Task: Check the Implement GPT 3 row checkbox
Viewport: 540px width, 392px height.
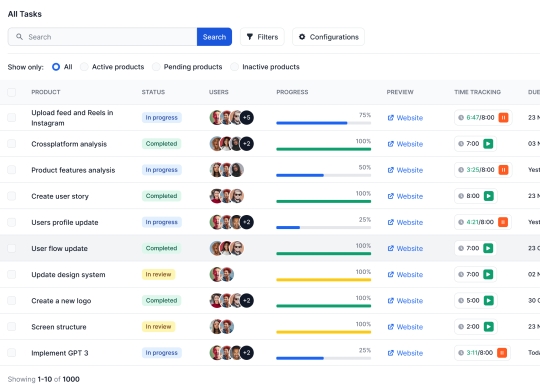Action: (x=12, y=353)
